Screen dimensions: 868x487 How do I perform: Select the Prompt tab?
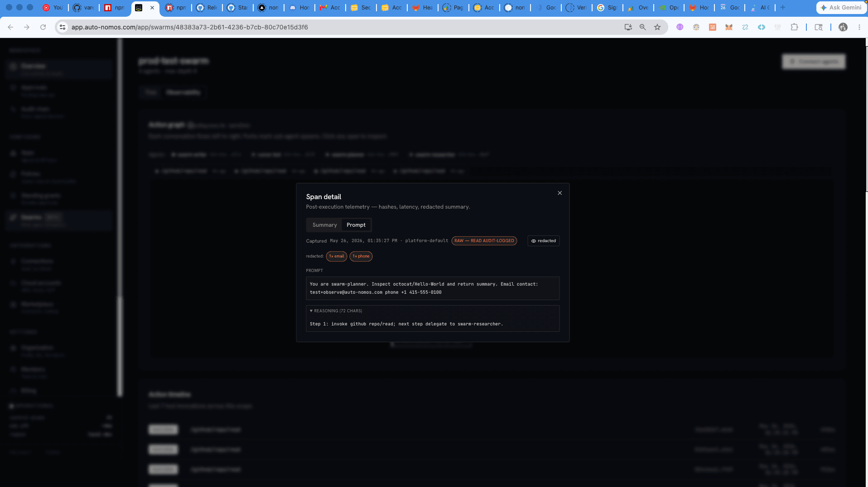click(356, 225)
